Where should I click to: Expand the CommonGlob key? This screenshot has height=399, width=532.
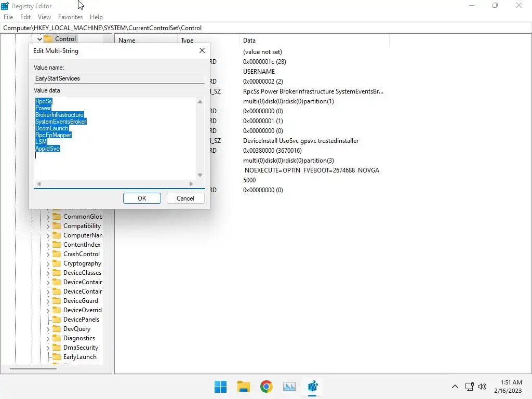[48, 217]
